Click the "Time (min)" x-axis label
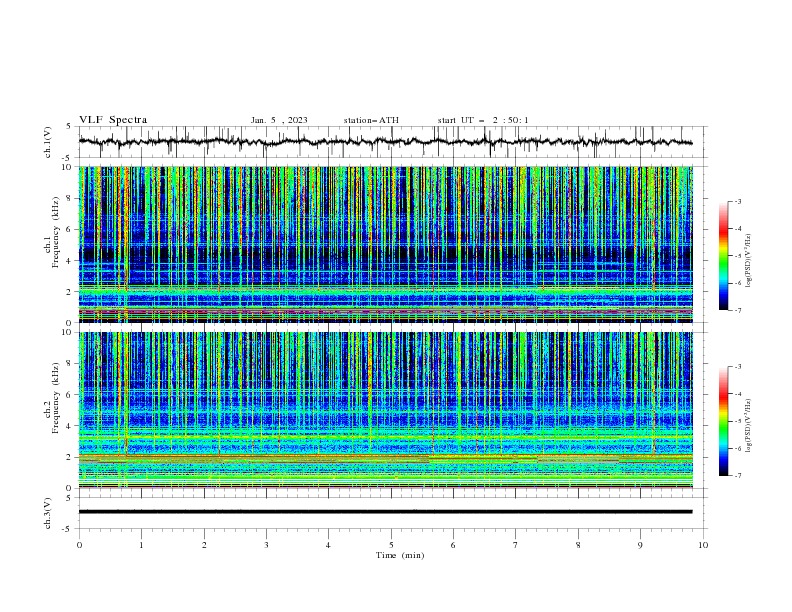Image resolution: width=792 pixels, height=612 pixels. pyautogui.click(x=400, y=555)
